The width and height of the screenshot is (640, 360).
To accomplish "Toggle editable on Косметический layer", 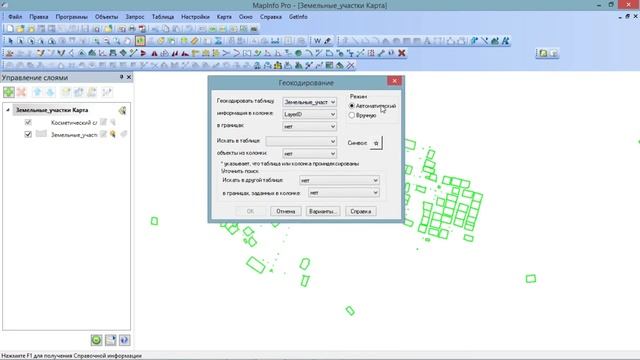I will 104,122.
